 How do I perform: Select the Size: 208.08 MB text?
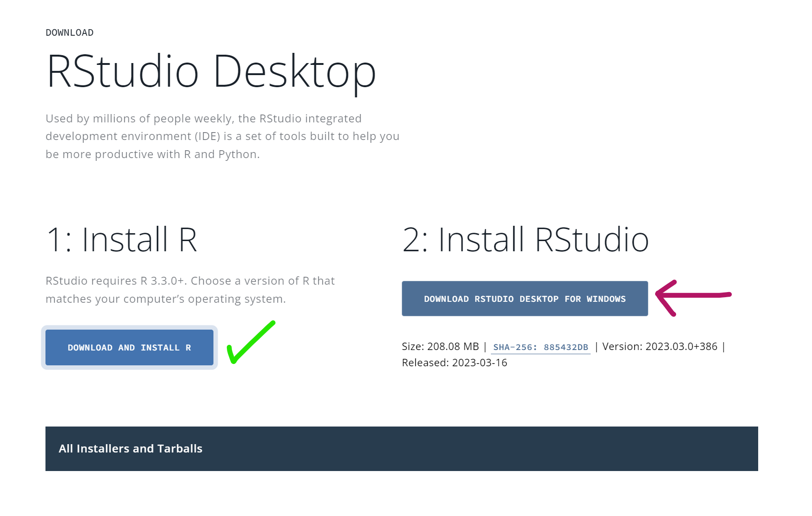(440, 346)
